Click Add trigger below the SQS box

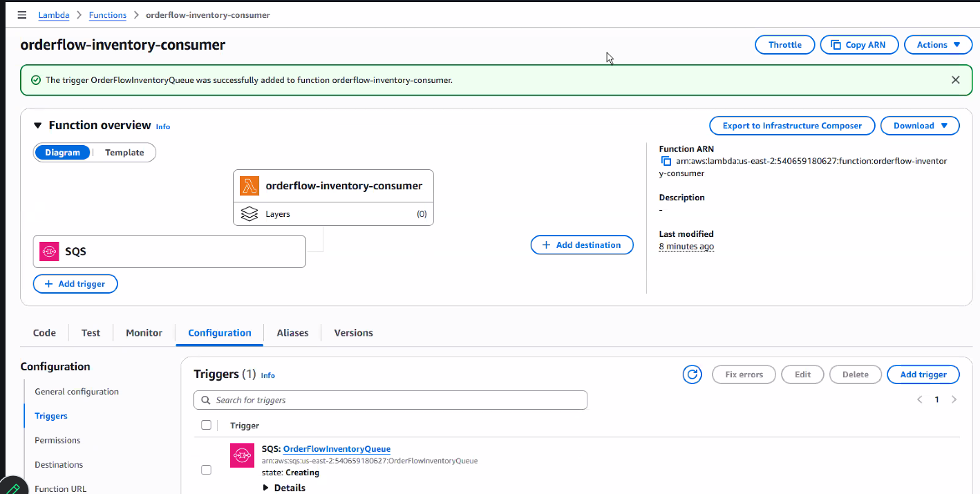(x=75, y=284)
